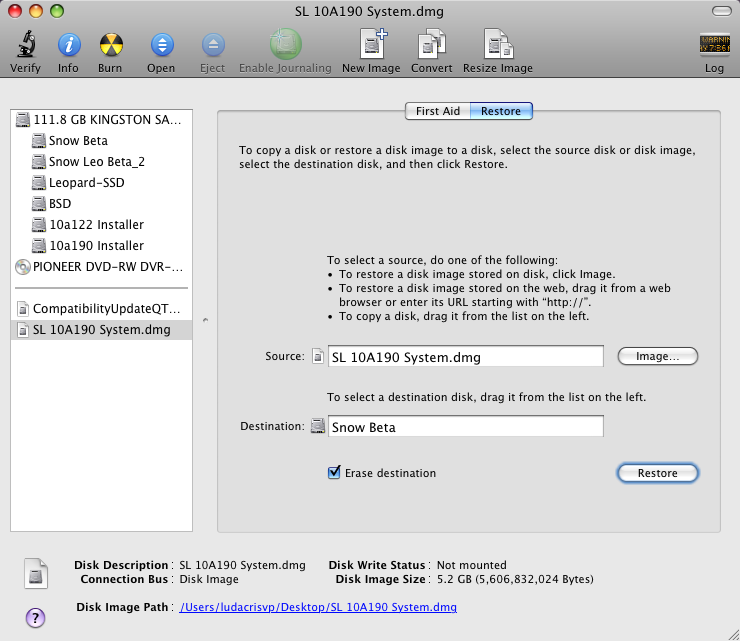
Task: Click the Open toolbar icon
Action: pos(162,45)
